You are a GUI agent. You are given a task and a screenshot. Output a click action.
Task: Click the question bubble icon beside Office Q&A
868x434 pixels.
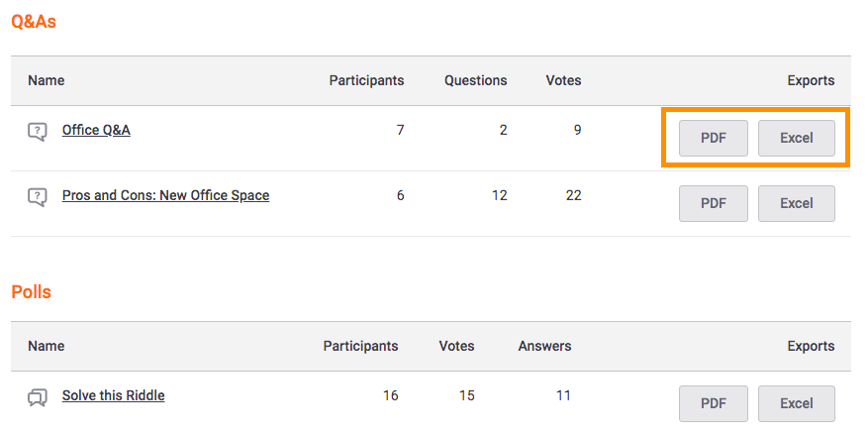(37, 132)
